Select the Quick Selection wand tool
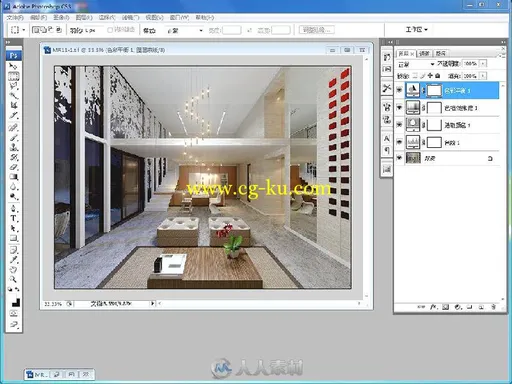The image size is (512, 384). point(13,96)
